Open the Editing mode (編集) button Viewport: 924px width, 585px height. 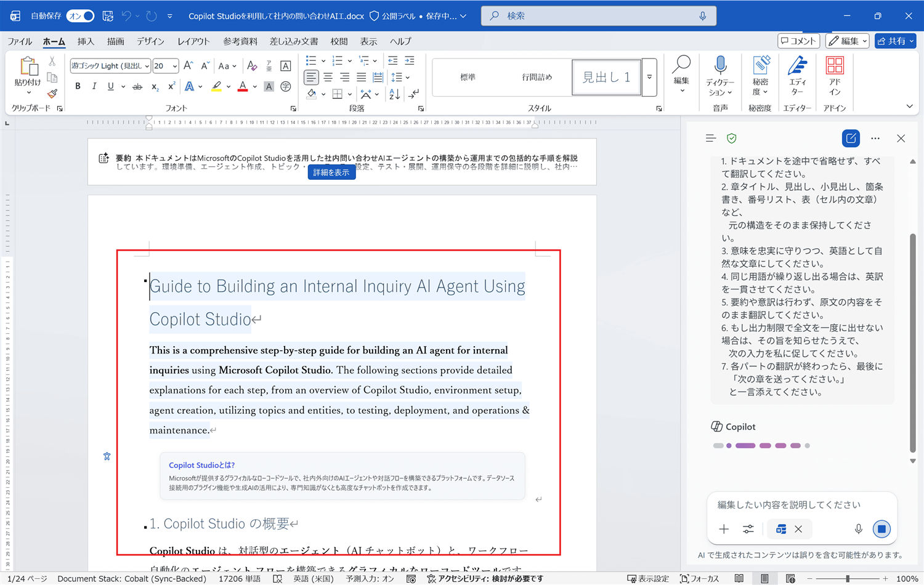click(848, 41)
